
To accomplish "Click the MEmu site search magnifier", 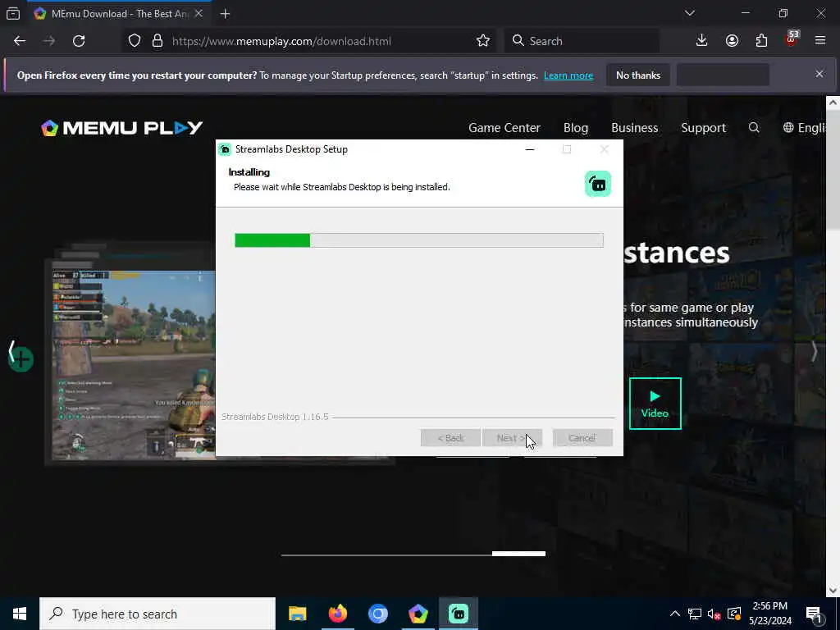I will point(754,127).
